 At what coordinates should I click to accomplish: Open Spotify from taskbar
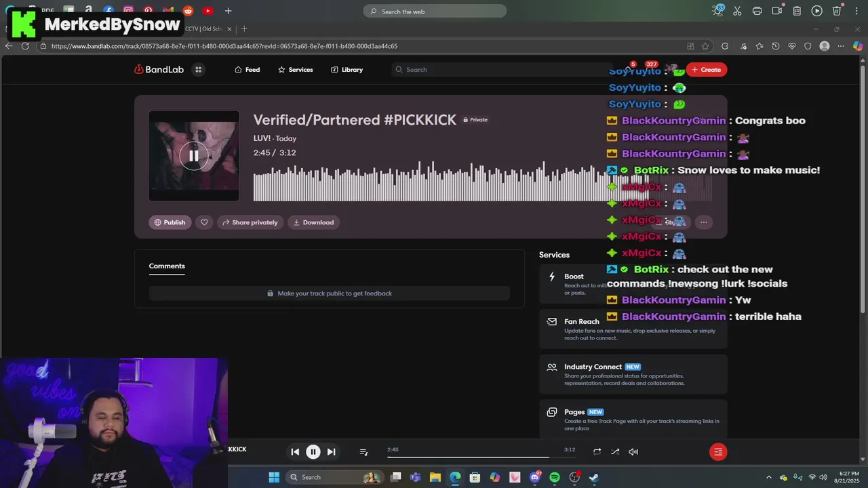(x=555, y=477)
